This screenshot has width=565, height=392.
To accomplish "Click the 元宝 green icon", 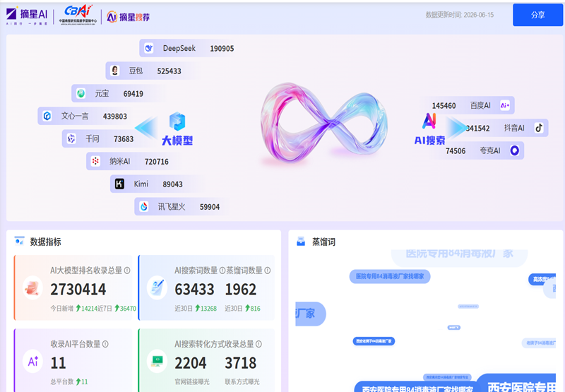I will click(81, 93).
